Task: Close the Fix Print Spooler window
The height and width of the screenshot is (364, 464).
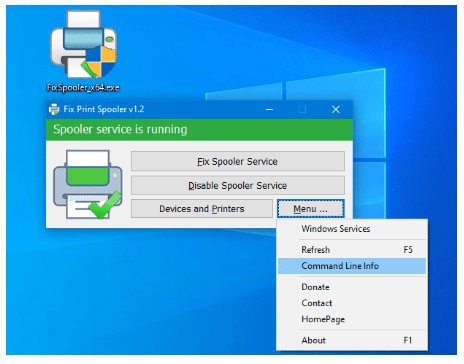Action: 336,109
